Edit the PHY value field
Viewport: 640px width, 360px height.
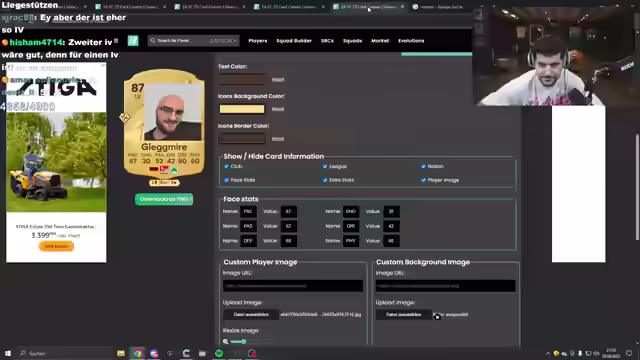click(x=391, y=241)
